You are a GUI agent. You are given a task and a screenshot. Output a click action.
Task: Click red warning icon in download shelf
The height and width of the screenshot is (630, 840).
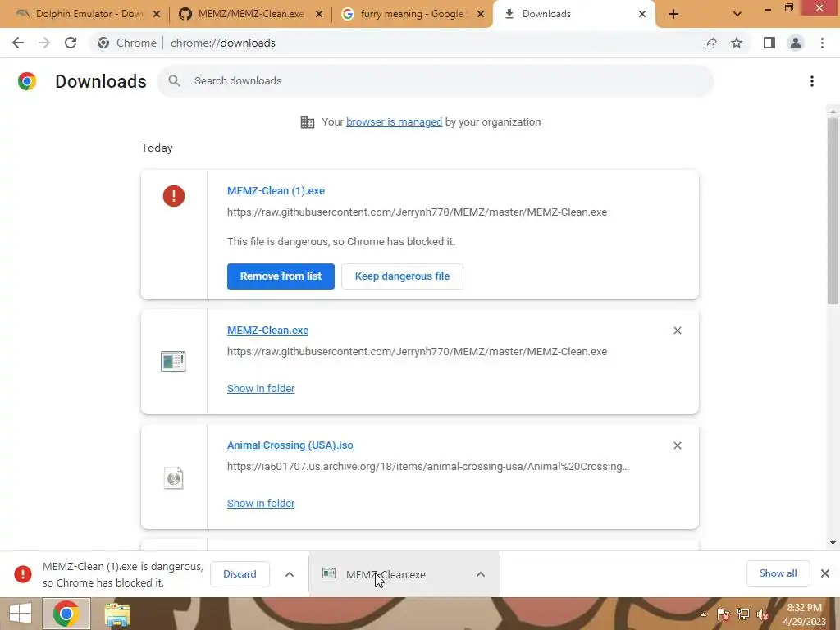coord(22,574)
